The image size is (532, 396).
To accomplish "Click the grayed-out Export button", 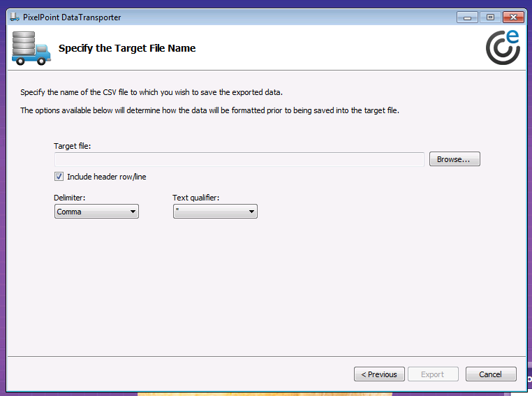I will point(432,374).
